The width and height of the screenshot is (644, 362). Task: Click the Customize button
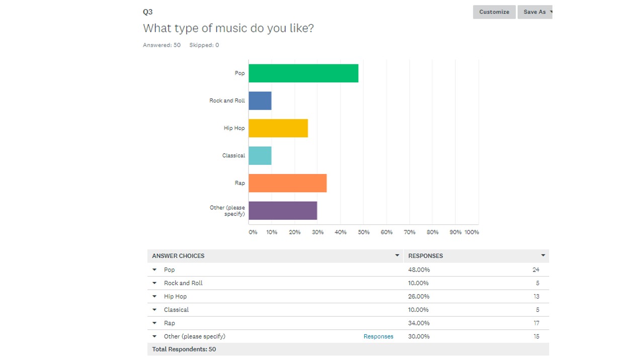494,12
